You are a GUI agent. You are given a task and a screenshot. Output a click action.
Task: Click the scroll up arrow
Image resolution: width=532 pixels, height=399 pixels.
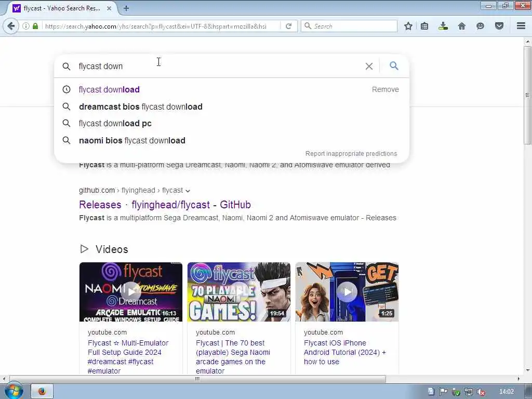coord(527,42)
